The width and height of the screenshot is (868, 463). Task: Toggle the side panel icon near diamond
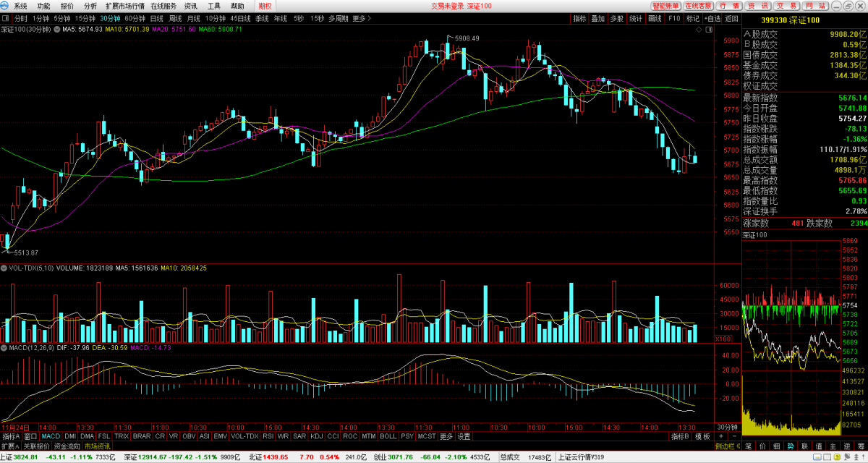point(709,30)
